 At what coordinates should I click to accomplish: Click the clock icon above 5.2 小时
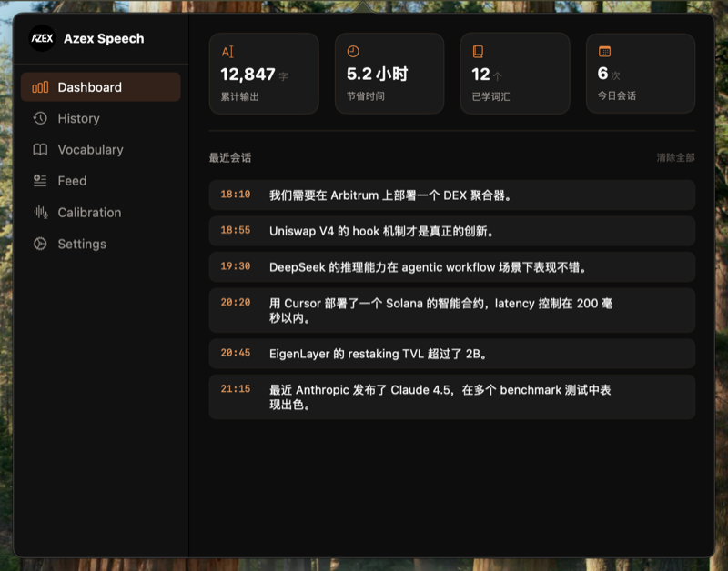point(353,51)
